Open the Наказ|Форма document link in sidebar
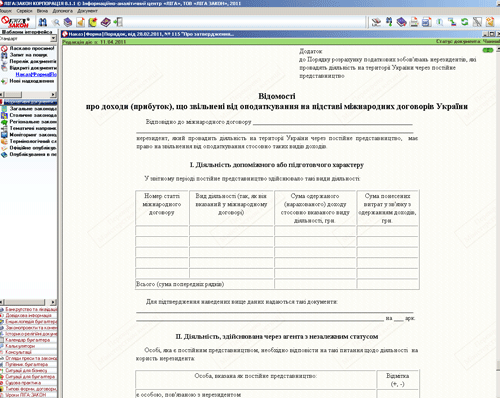The height and width of the screenshot is (398, 500). click(36, 74)
